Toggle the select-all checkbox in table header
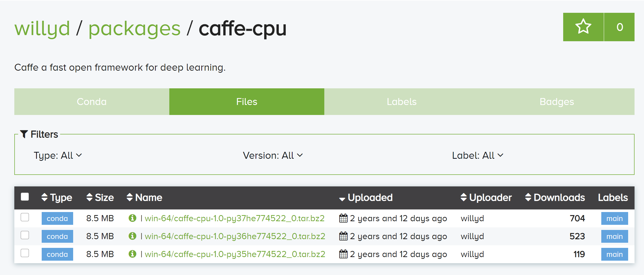Image resolution: width=644 pixels, height=275 pixels. tap(25, 197)
